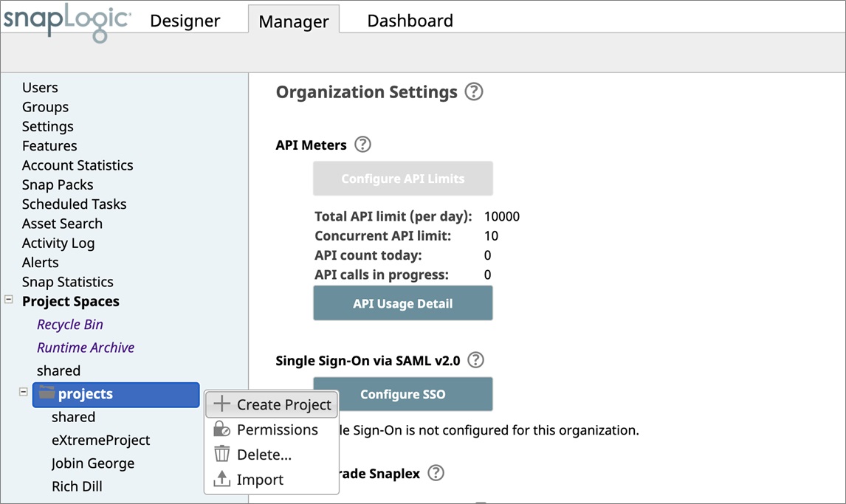Switch to the Designer tab

(x=185, y=21)
